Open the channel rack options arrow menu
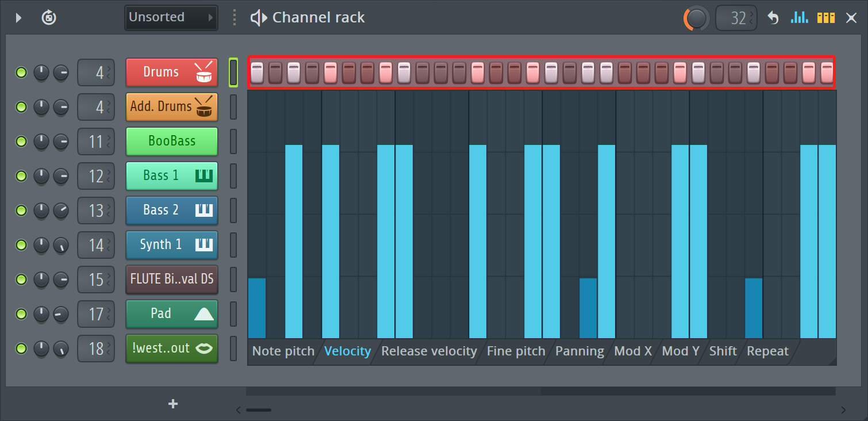 tap(18, 18)
